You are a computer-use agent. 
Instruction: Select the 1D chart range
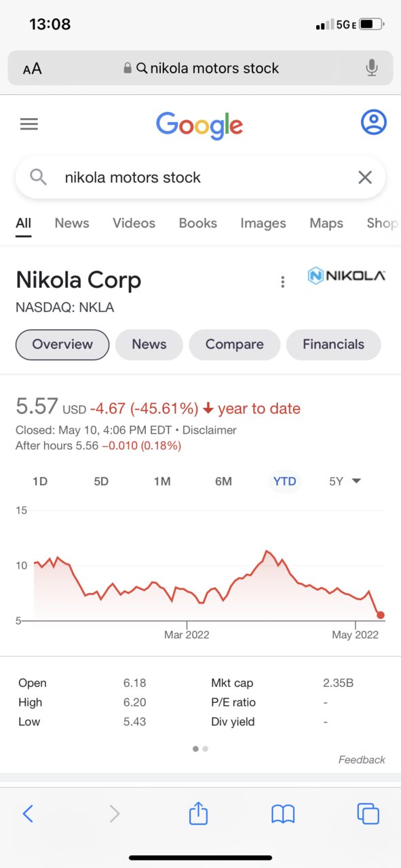coord(40,481)
